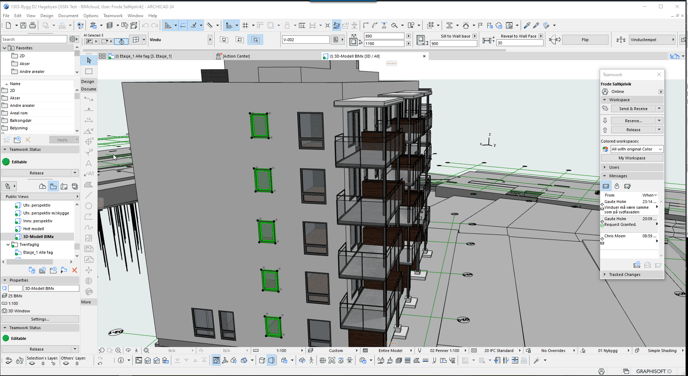Click the Tab overview grid icon
The height and width of the screenshot is (376, 688).
[x=102, y=56]
